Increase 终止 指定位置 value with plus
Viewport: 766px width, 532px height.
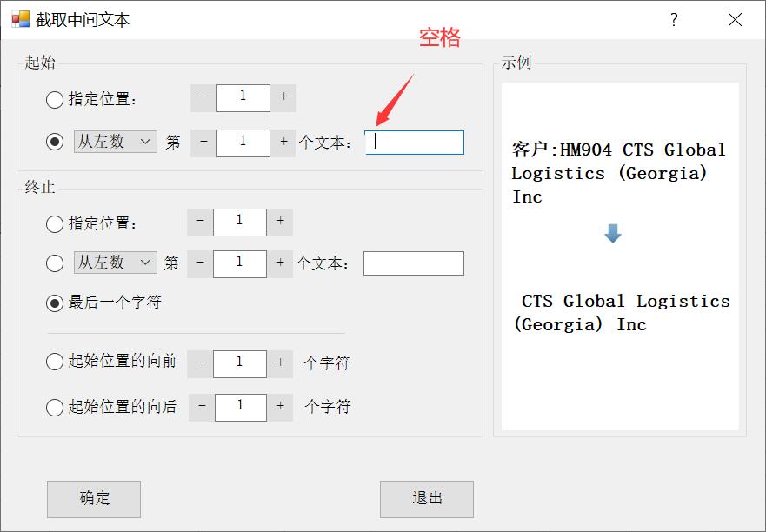pyautogui.click(x=280, y=223)
